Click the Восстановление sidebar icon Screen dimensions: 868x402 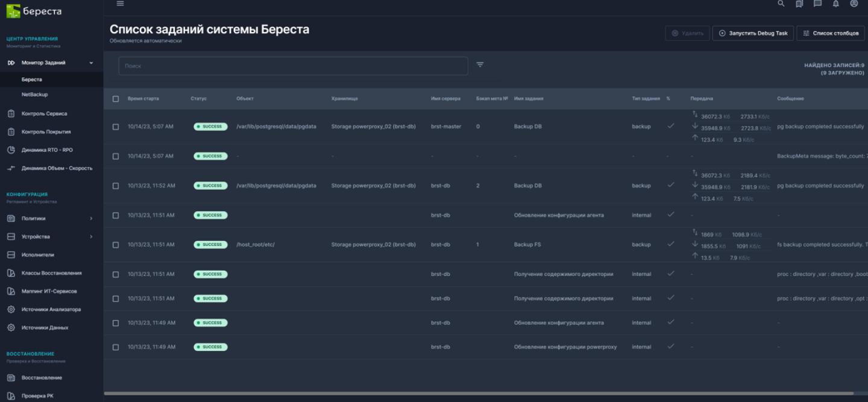11,378
